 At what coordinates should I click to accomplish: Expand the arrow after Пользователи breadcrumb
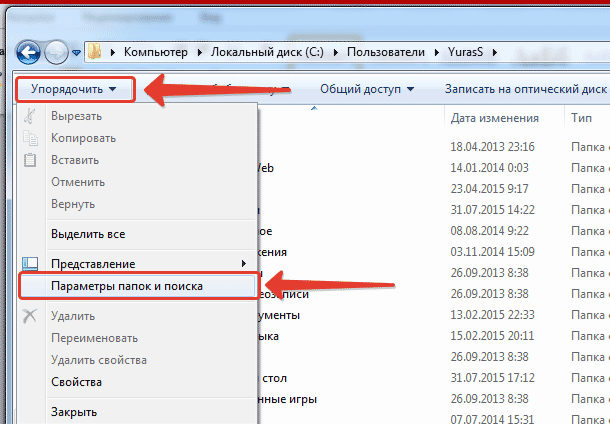pyautogui.click(x=436, y=53)
